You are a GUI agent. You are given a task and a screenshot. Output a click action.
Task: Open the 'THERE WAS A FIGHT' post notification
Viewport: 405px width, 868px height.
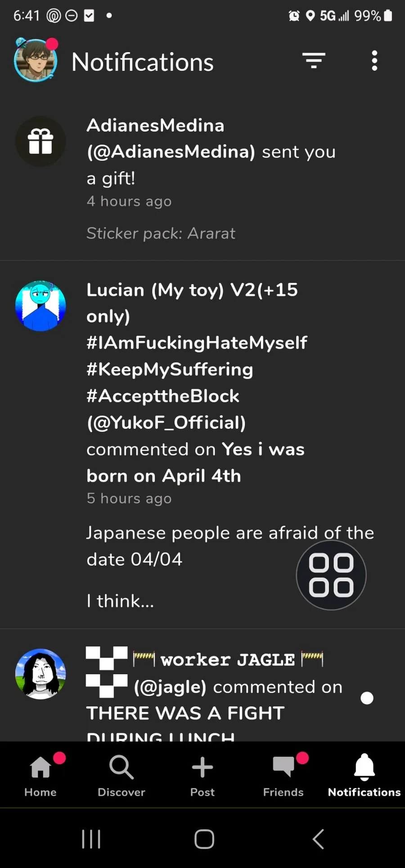pyautogui.click(x=185, y=713)
